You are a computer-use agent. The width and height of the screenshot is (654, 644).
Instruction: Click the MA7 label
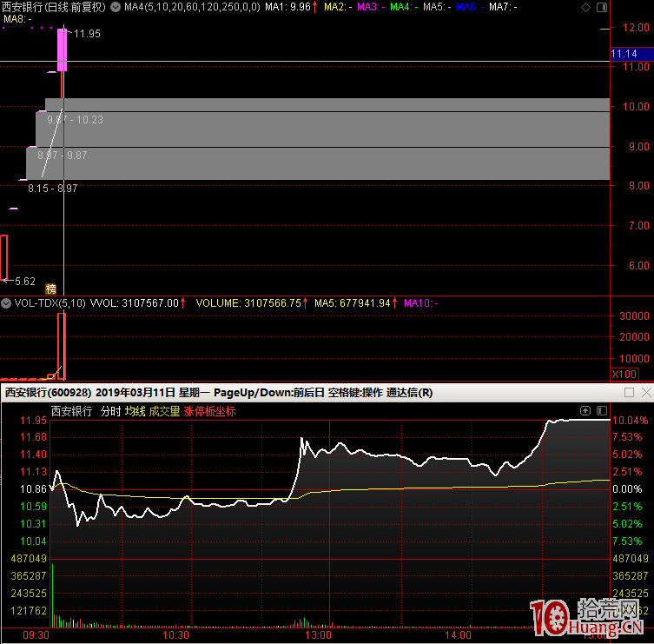point(503,7)
